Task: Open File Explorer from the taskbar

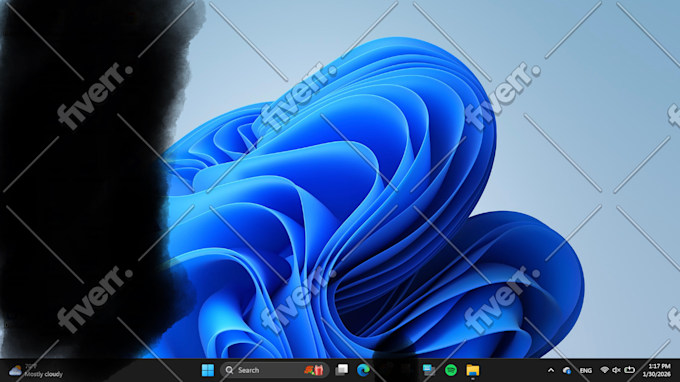Action: click(x=473, y=370)
